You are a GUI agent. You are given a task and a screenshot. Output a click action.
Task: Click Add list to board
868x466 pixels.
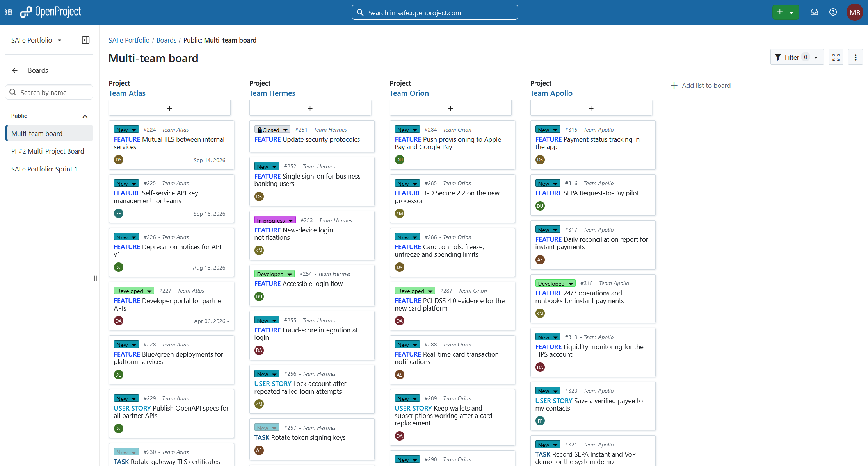tap(701, 86)
